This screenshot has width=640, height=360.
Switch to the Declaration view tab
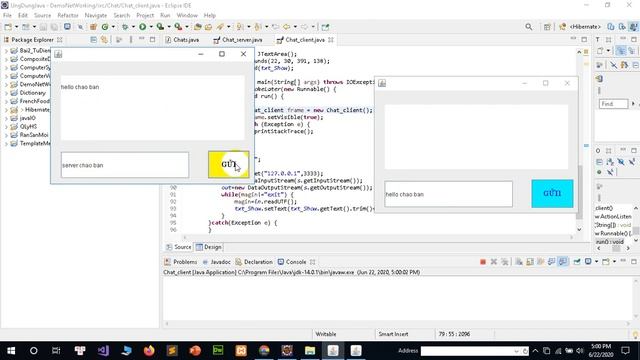(x=254, y=262)
